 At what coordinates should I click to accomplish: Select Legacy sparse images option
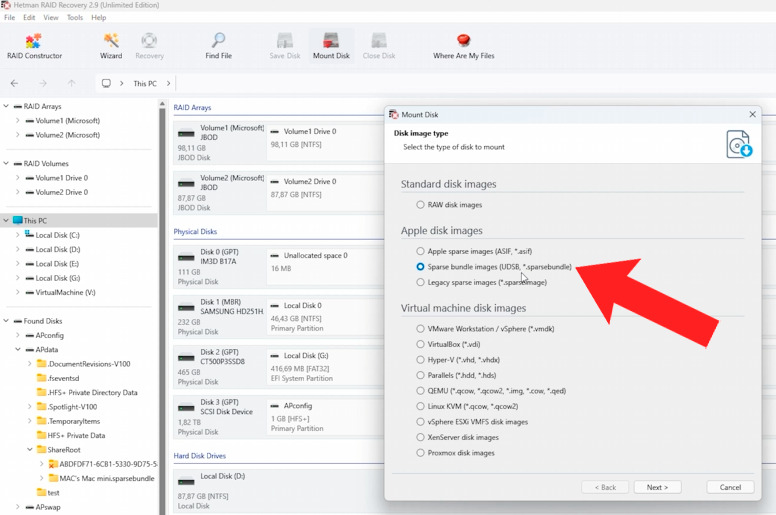coord(420,282)
